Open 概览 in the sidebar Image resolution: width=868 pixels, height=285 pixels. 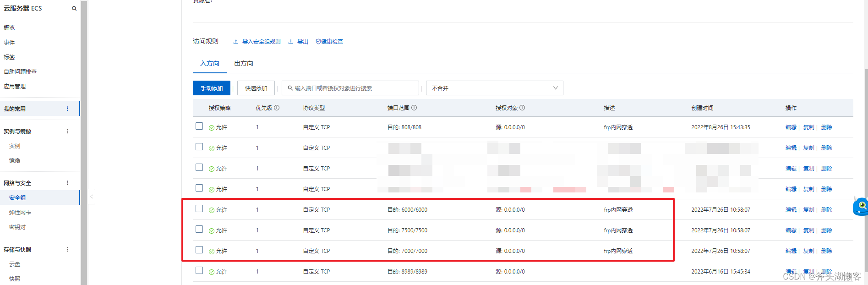point(9,28)
